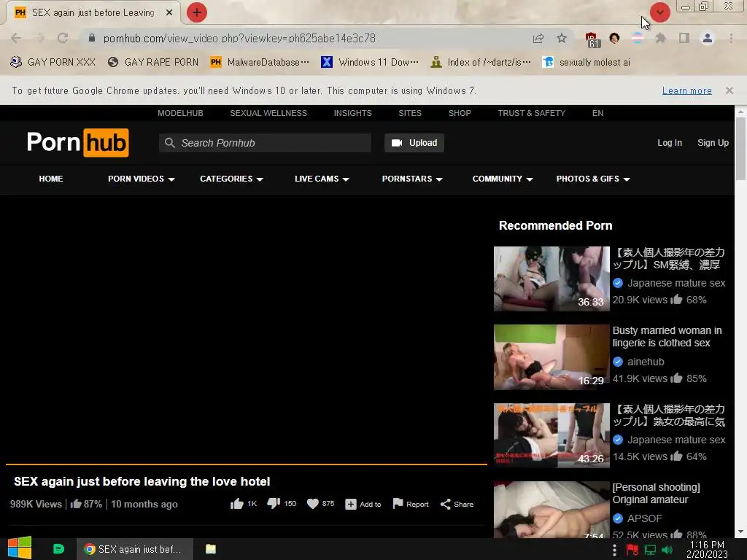Expand the COMMUNITY dropdown

click(x=502, y=179)
